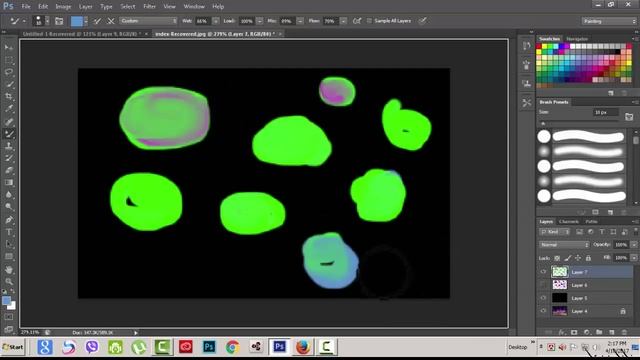Select the Mixer Brush tool in toolbox
640x360 pixels.
pyautogui.click(x=9, y=133)
